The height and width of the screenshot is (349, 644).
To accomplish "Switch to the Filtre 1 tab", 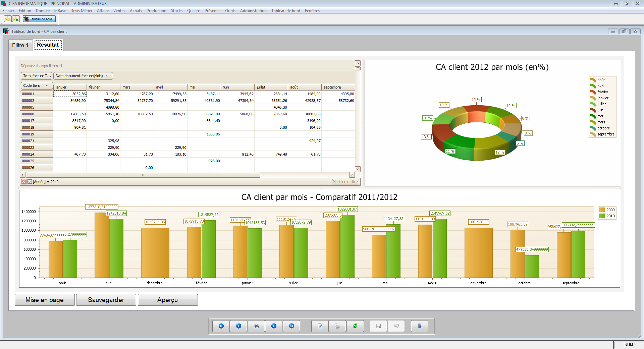I will coord(20,45).
